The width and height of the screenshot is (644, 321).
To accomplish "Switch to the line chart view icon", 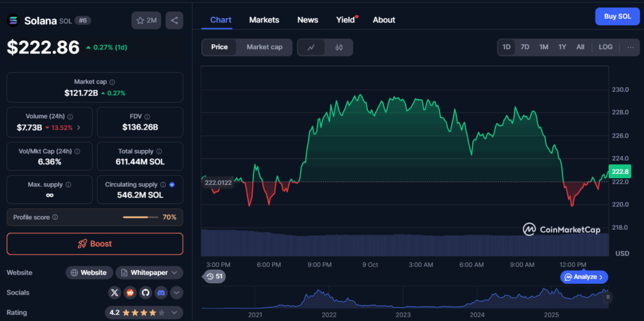I will click(x=311, y=47).
